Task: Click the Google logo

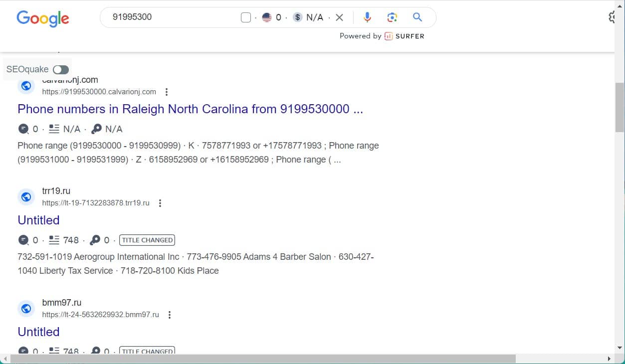Action: (43, 18)
